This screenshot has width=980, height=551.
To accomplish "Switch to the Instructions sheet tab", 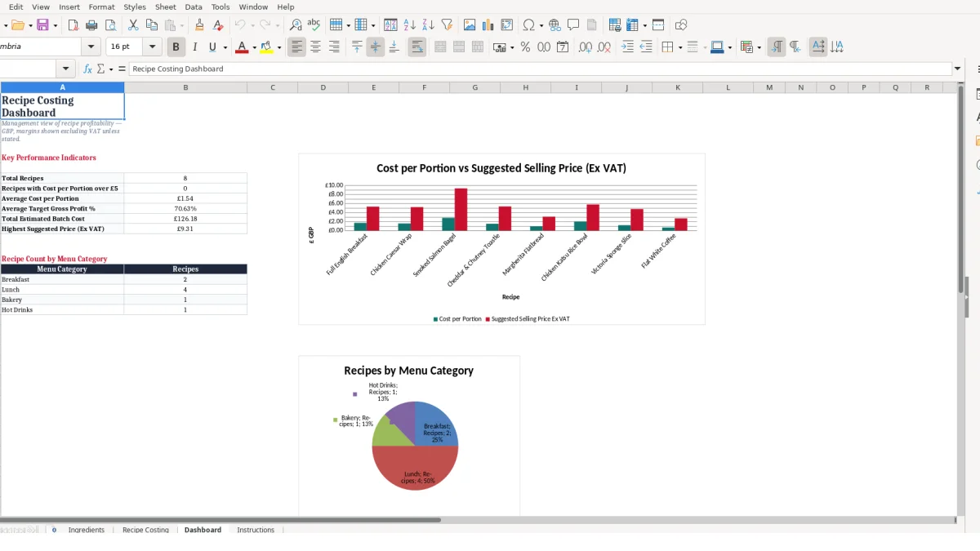I will (x=256, y=530).
